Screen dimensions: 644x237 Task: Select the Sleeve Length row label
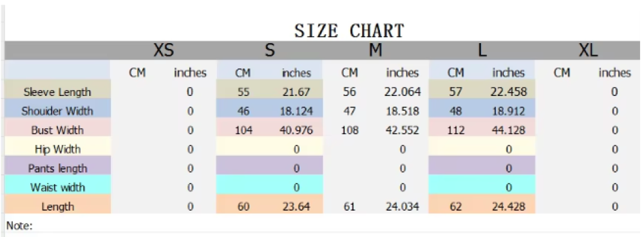tap(57, 91)
